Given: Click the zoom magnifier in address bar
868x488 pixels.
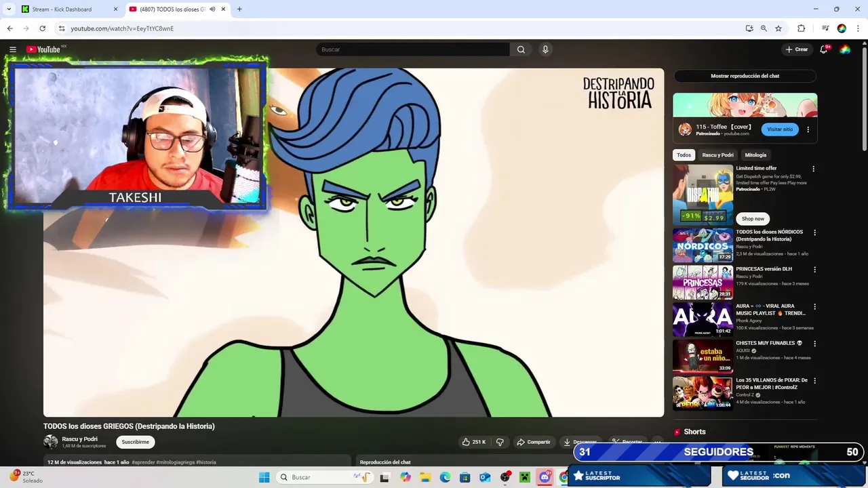Looking at the screenshot, I should coord(764,28).
